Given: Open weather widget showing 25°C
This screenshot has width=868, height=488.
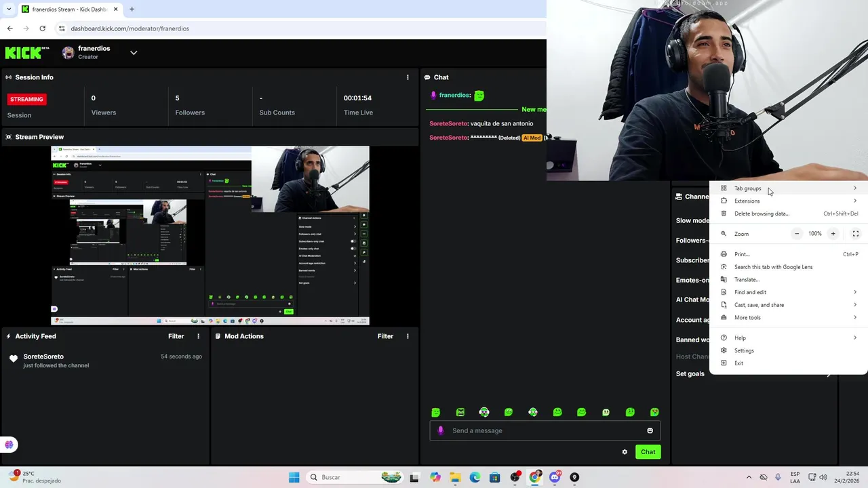Looking at the screenshot, I should (x=34, y=477).
